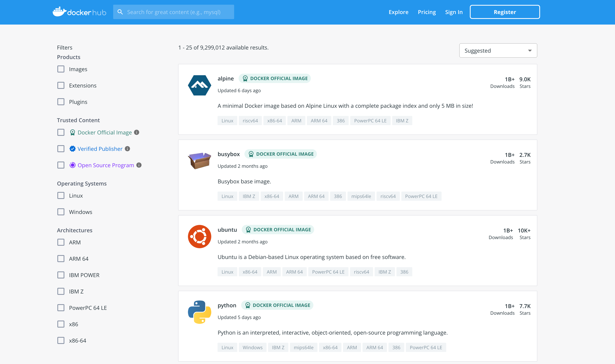Click alpine's DOCKER OFFICIAL IMAGE badge
This screenshot has width=615, height=364.
(x=275, y=79)
